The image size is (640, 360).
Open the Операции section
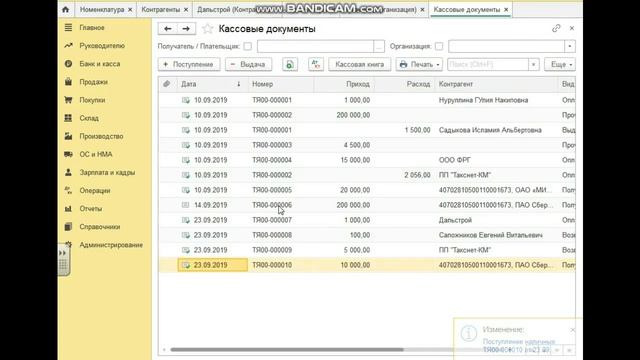click(x=95, y=191)
